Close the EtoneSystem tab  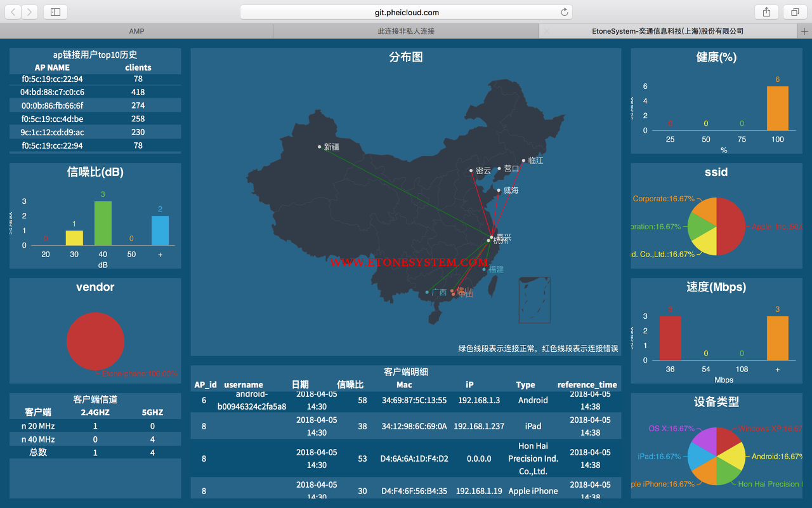[547, 31]
